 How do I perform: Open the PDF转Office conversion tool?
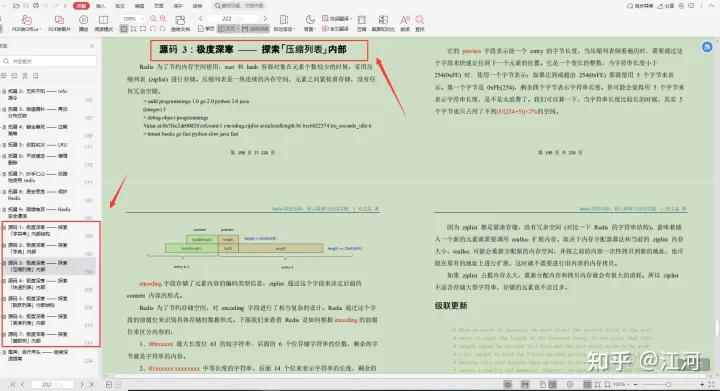click(27, 23)
